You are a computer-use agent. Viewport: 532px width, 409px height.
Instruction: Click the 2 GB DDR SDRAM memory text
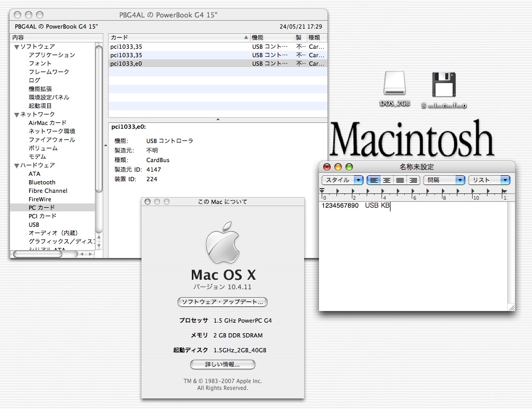pyautogui.click(x=238, y=335)
